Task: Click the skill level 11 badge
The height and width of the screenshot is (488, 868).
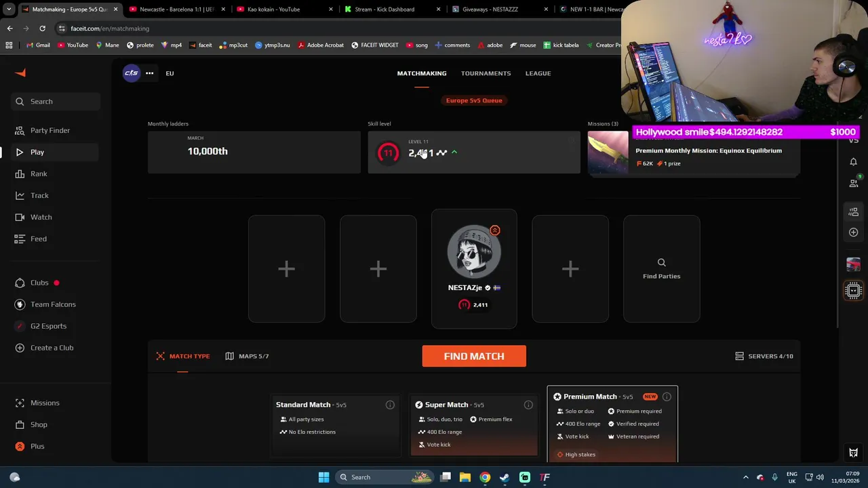Action: (x=388, y=153)
